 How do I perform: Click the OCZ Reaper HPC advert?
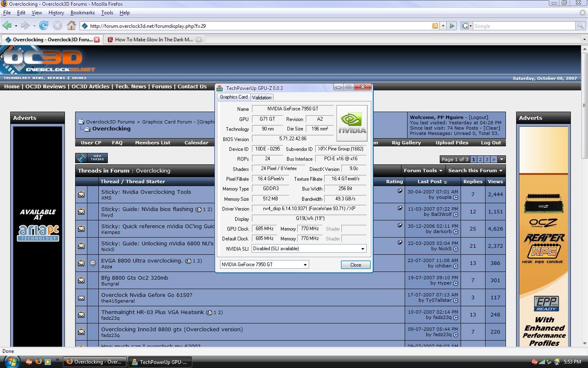(543, 236)
